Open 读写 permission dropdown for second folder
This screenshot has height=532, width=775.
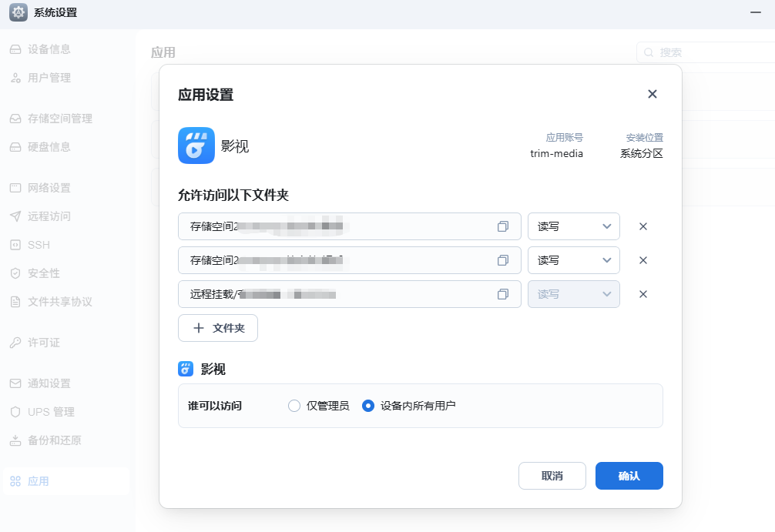tap(574, 260)
